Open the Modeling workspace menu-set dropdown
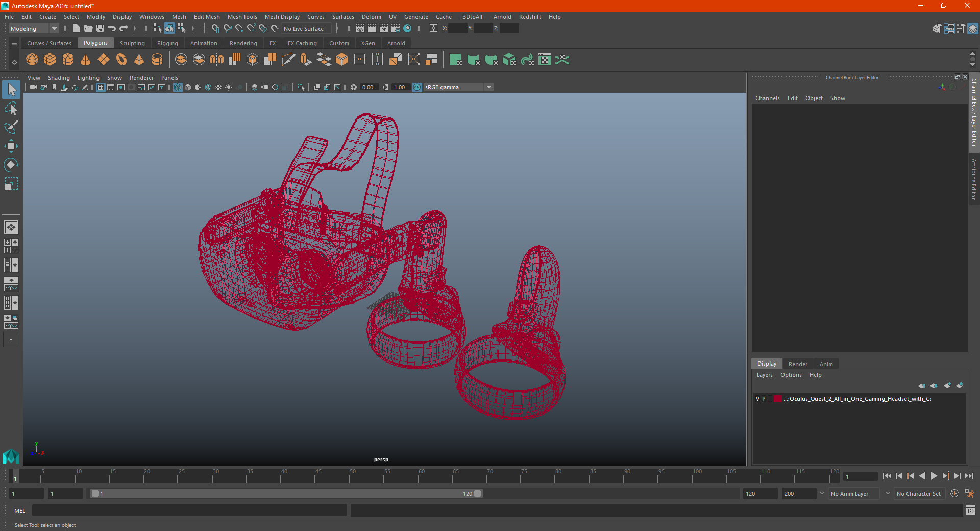 coord(34,29)
